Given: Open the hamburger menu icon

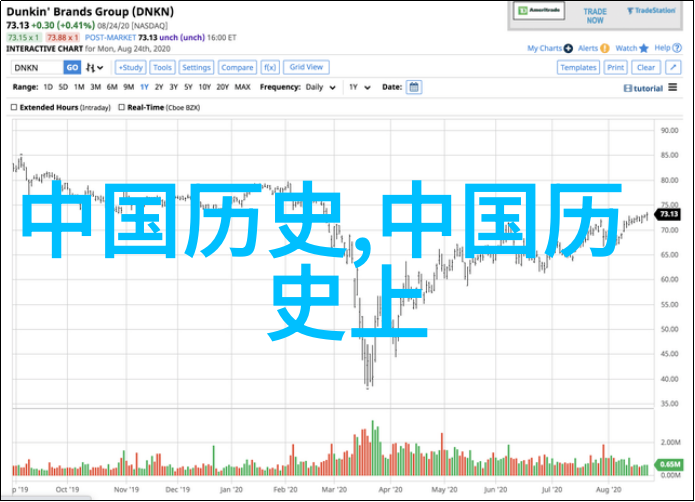Looking at the screenshot, I should tap(673, 87).
